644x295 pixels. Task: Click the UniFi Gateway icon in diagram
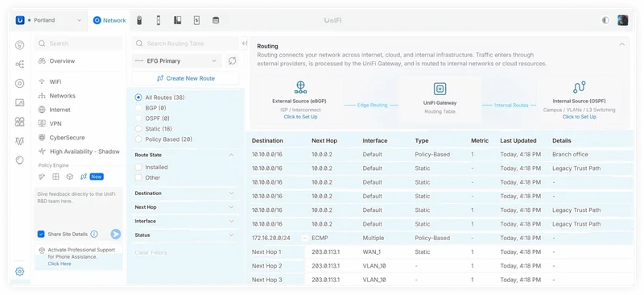[440, 89]
